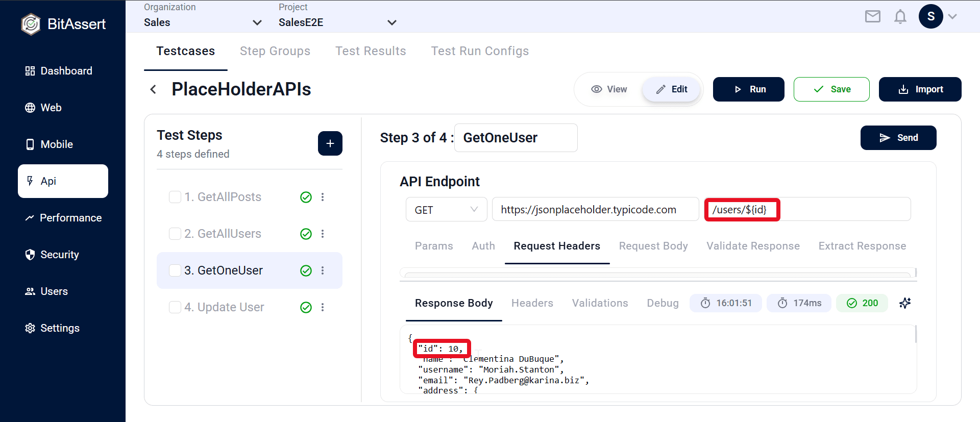Viewport: 980px width, 422px height.
Task: Click the endpoint path field /users/${id}
Action: [807, 210]
